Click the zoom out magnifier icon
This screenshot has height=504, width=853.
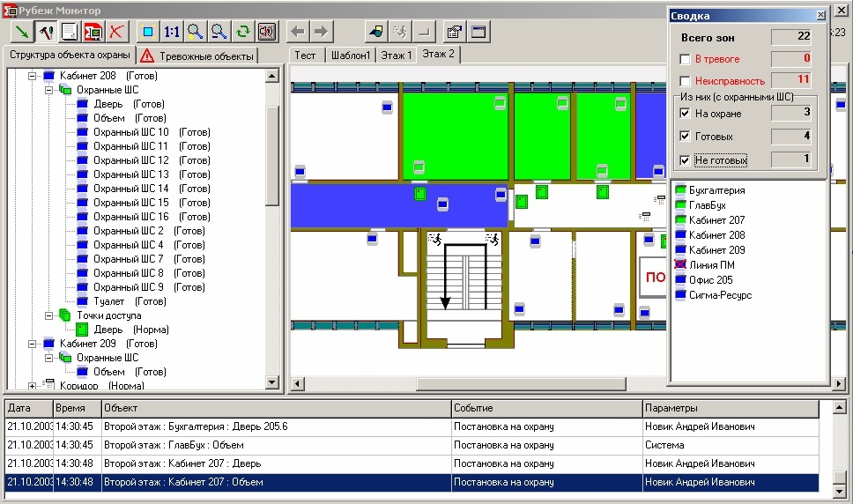coord(219,32)
